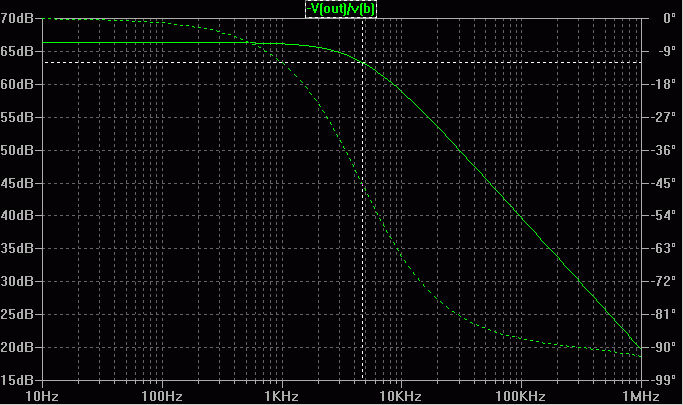Viewport: 683px width, 405px height.
Task: Click the 10Hz frequency axis label
Action: 42,396
